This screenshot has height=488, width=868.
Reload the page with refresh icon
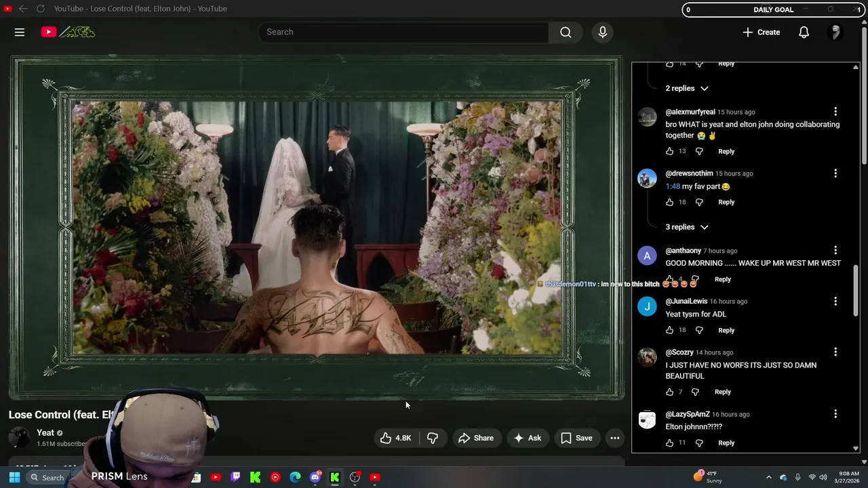coord(41,9)
